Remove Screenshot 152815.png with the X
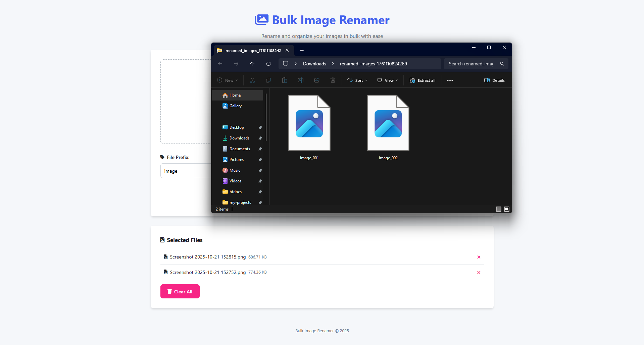The height and width of the screenshot is (345, 644). [x=479, y=257]
